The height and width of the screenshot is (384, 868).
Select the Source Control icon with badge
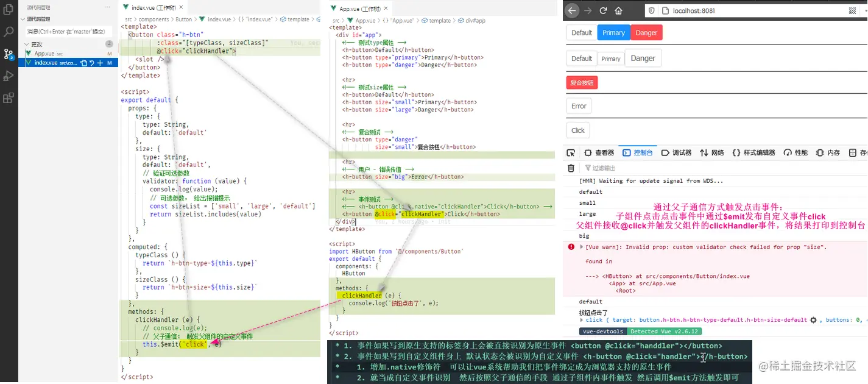9,54
